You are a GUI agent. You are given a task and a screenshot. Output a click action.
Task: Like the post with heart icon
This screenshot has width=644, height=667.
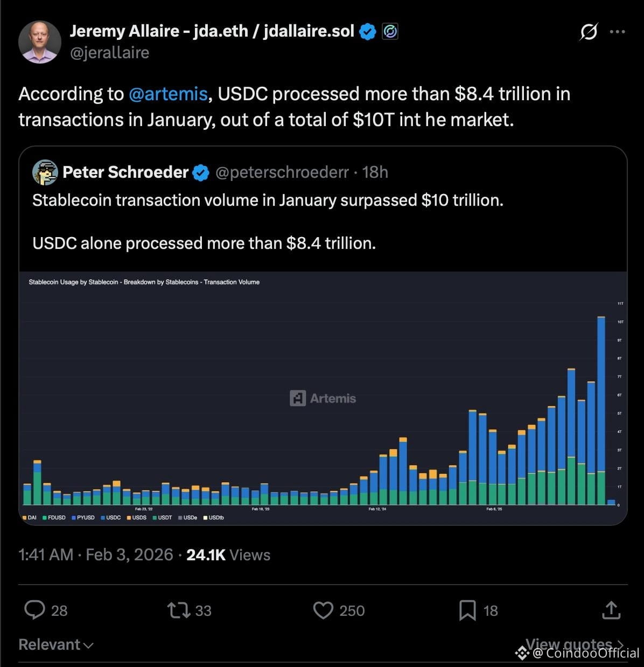pos(323,610)
